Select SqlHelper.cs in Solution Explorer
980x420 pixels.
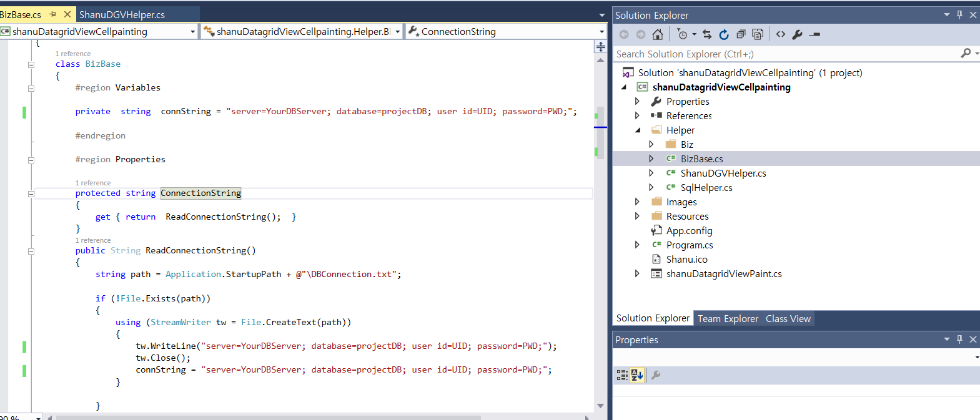706,187
